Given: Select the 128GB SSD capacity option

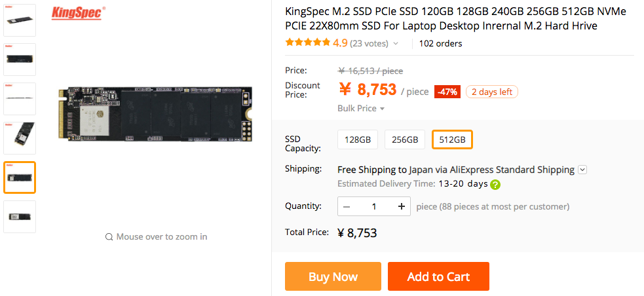Looking at the screenshot, I should (358, 139).
